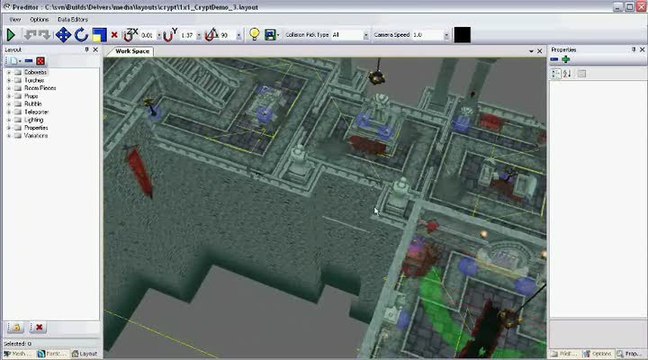Switch to the Layout tab at bottom left
The height and width of the screenshot is (360, 648).
pyautogui.click(x=85, y=354)
